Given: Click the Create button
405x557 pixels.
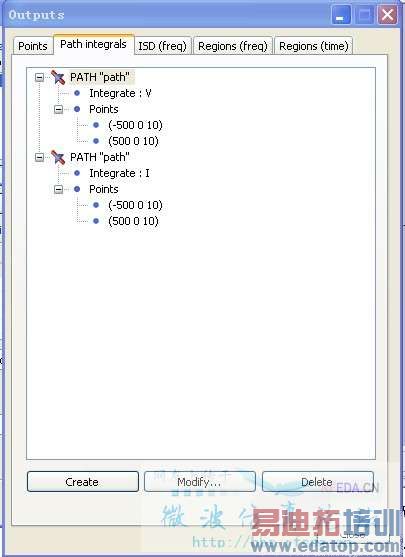Looking at the screenshot, I should pyautogui.click(x=82, y=482).
